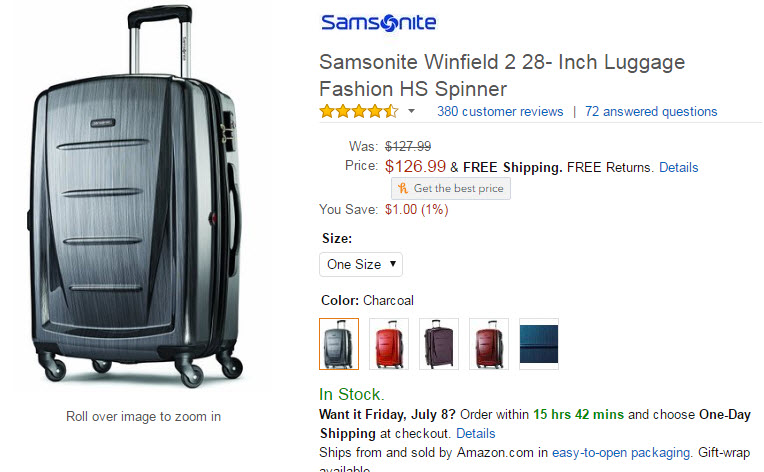
Task: Expand the star rating breakdown arrow
Action: point(411,111)
